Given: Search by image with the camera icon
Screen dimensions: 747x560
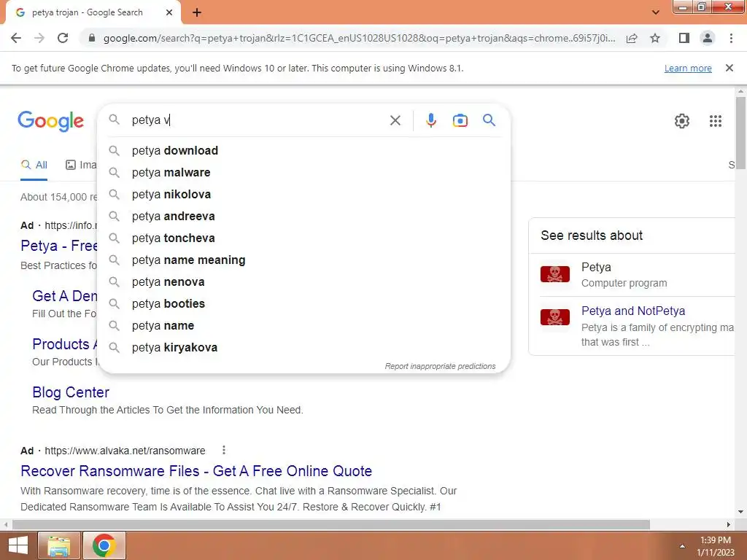Looking at the screenshot, I should point(460,120).
